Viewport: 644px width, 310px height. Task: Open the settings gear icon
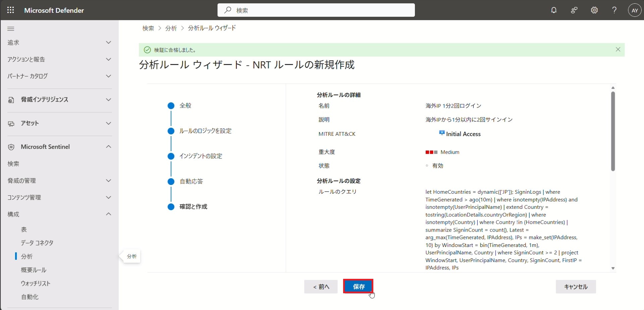(594, 10)
